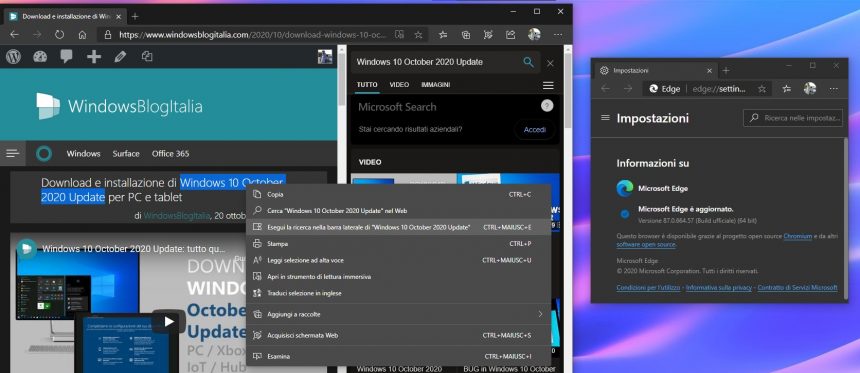Open Informativa sulla privacy link
The image size is (860, 373).
tap(718, 287)
